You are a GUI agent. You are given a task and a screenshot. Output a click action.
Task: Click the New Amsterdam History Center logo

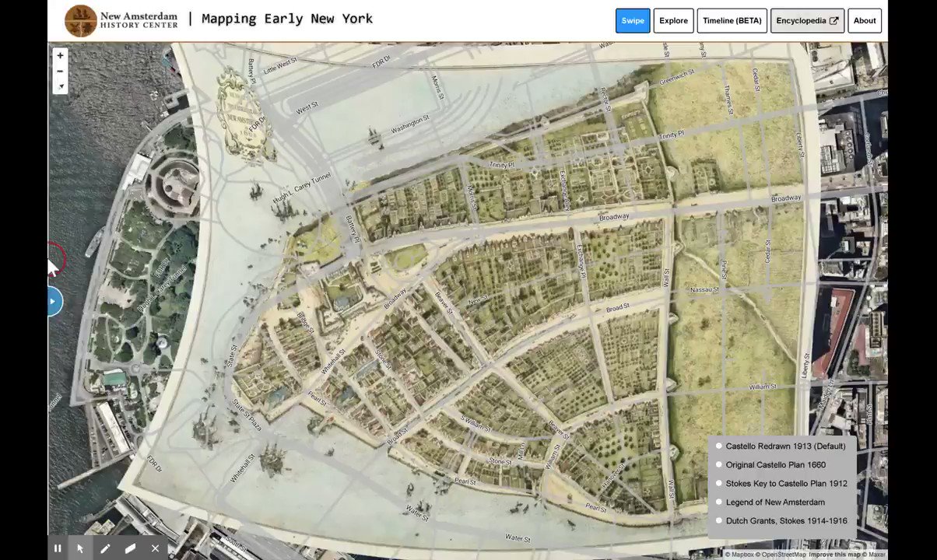coord(121,20)
